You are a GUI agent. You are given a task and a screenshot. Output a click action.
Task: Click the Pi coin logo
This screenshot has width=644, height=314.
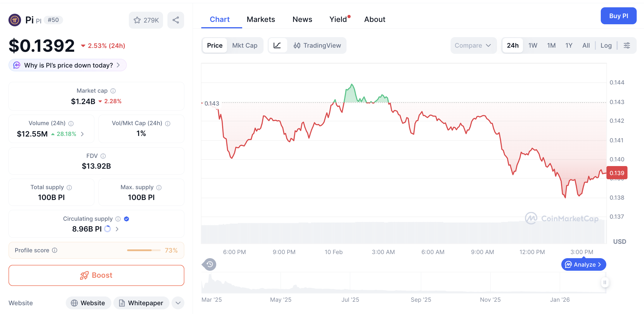pyautogui.click(x=15, y=20)
